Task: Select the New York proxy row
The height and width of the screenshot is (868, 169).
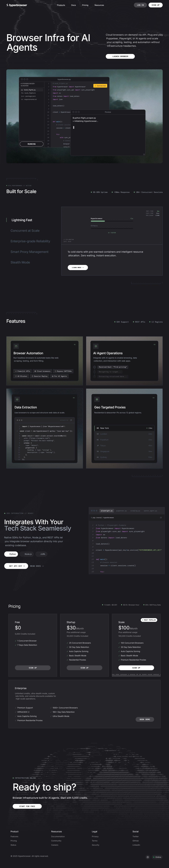Action: pos(124,428)
